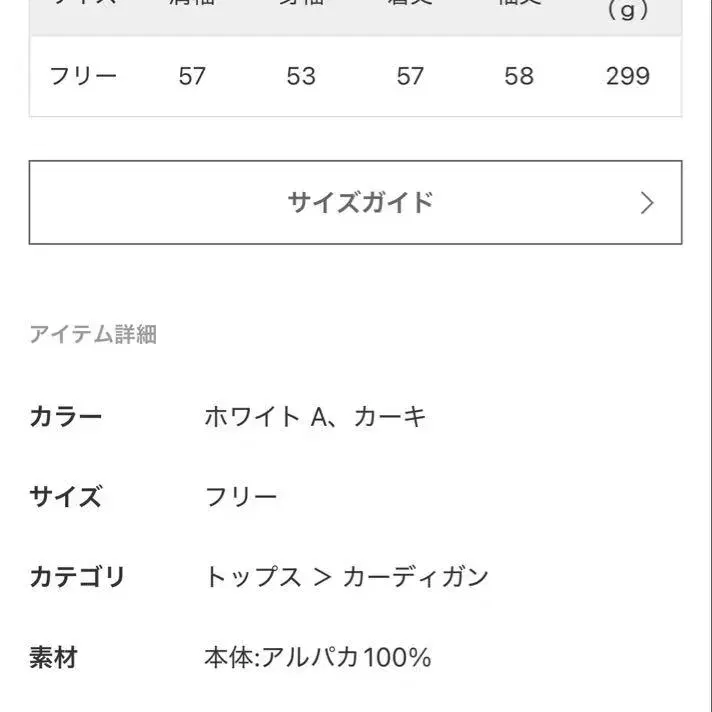This screenshot has height=712, width=712.
Task: Click the chevron arrow on サイズガイド
Action: [x=647, y=203]
